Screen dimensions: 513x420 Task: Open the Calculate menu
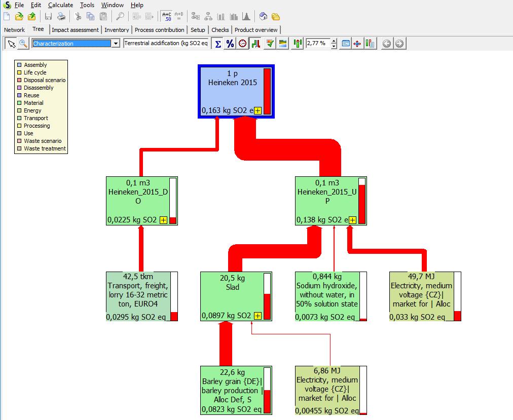(60, 5)
